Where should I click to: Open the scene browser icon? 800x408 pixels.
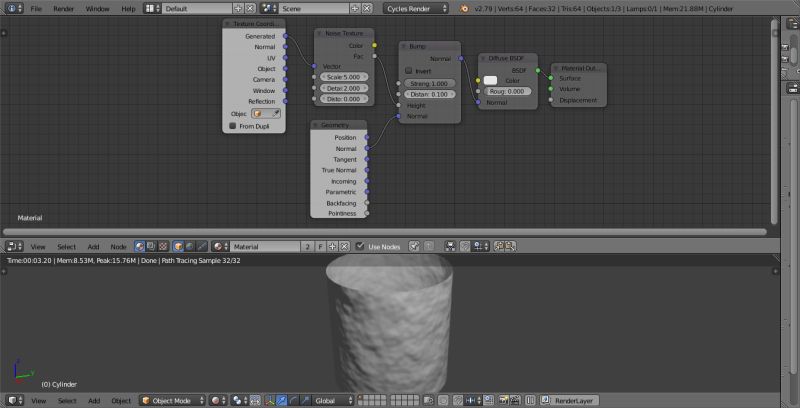coord(269,9)
